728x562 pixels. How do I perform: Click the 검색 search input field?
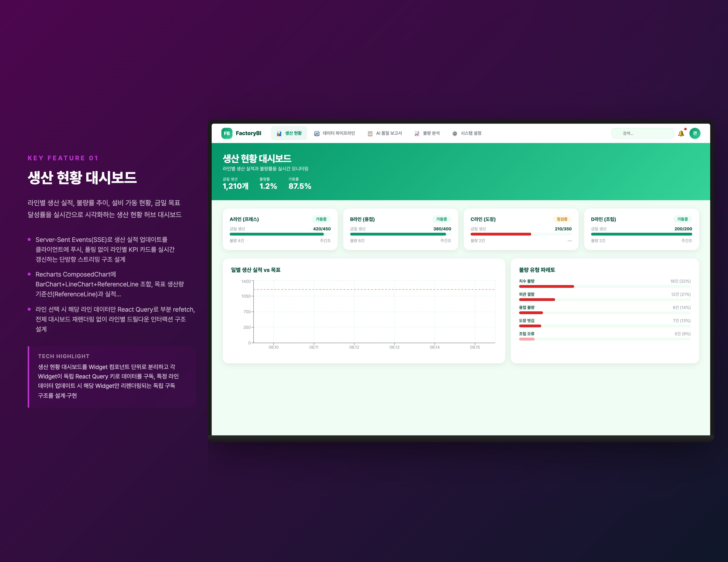pyautogui.click(x=642, y=133)
